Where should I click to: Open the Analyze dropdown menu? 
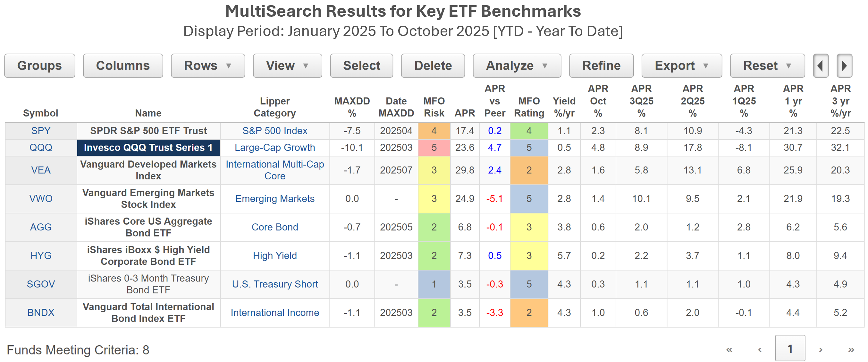517,66
